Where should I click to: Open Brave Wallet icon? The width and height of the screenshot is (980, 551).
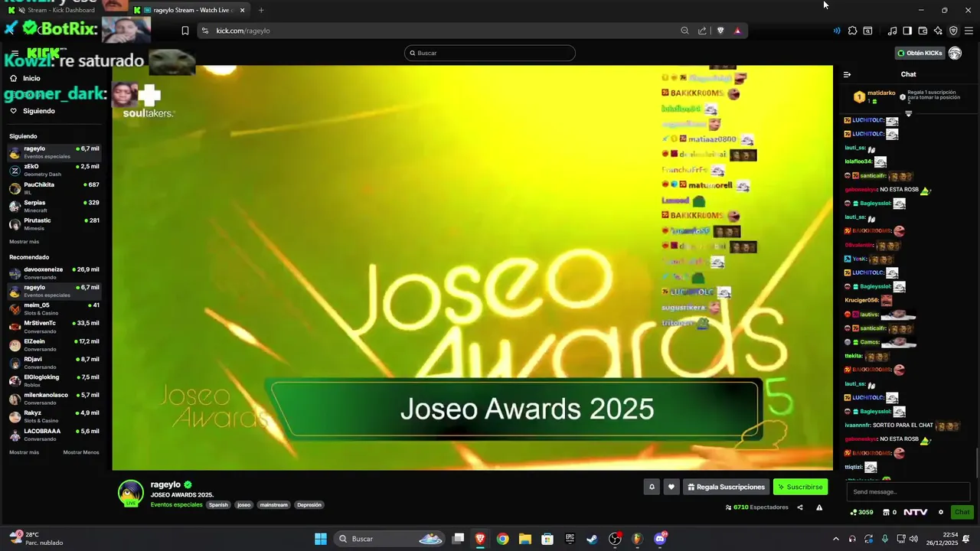[x=923, y=31]
